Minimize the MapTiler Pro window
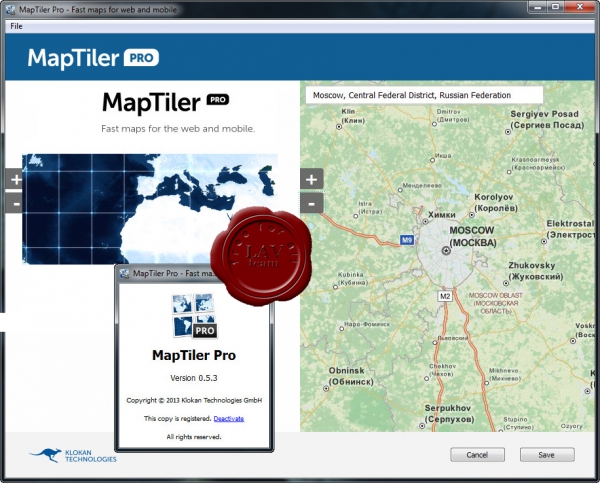This screenshot has width=600, height=483. 538,7
